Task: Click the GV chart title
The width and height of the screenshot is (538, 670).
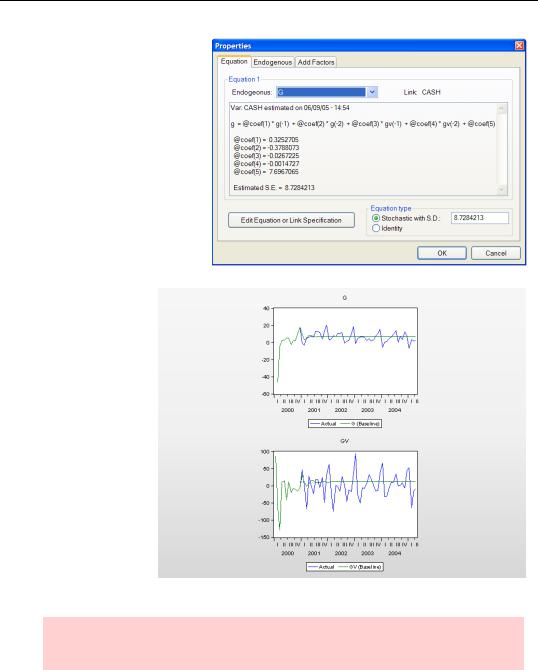Action: point(344,441)
